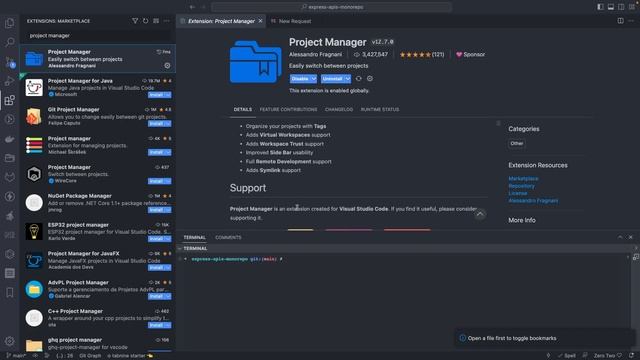
Task: Switch to RUNTIME STATUS tab
Action: tap(380, 109)
